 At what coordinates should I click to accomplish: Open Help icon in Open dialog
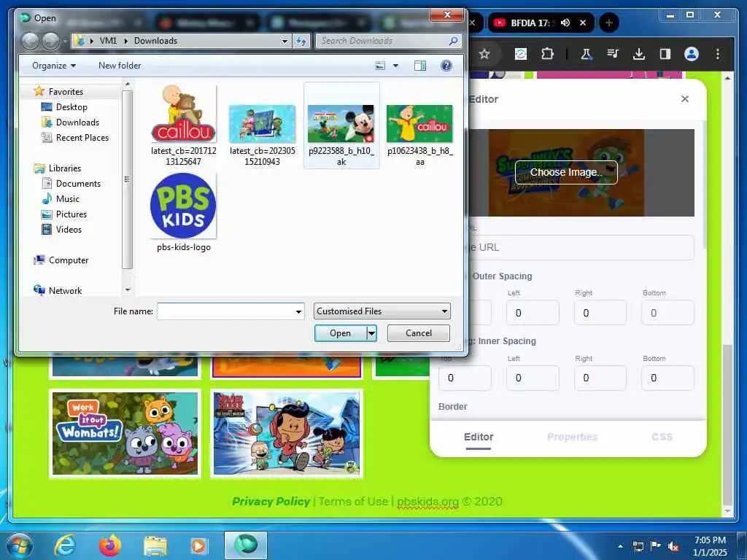(x=446, y=66)
